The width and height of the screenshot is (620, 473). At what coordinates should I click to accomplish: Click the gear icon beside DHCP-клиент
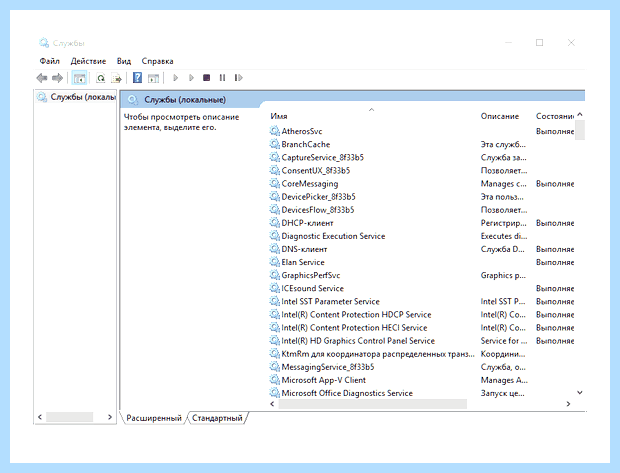pyautogui.click(x=274, y=223)
